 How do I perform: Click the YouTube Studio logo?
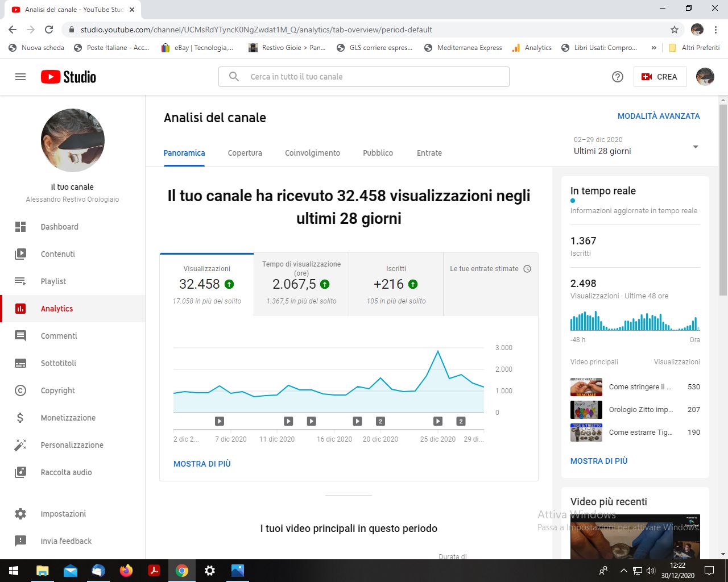pos(68,77)
